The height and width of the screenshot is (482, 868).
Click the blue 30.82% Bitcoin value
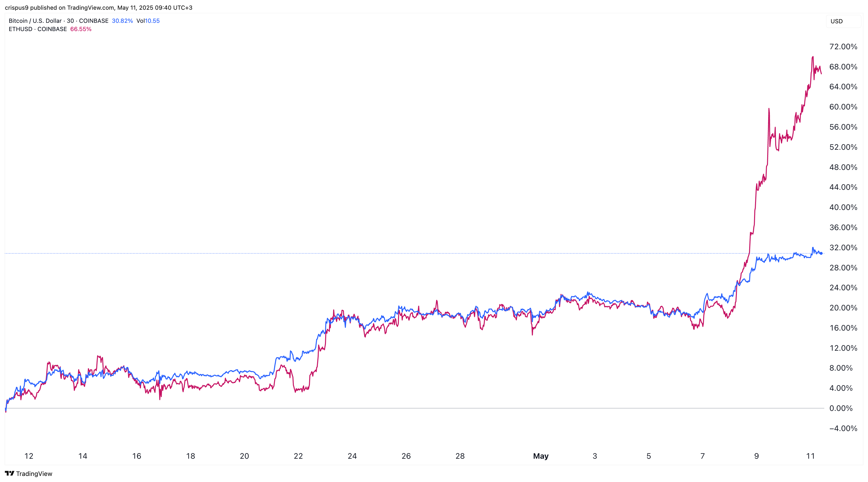(x=122, y=21)
